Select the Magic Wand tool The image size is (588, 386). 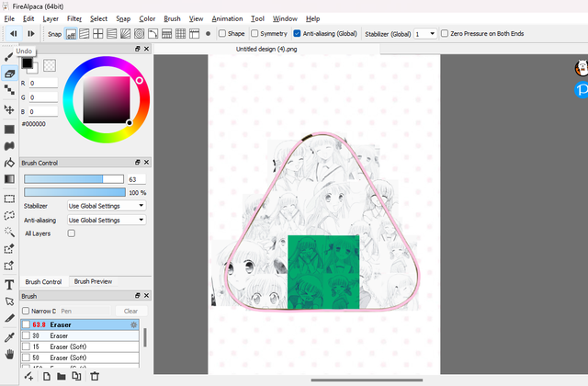click(x=9, y=232)
